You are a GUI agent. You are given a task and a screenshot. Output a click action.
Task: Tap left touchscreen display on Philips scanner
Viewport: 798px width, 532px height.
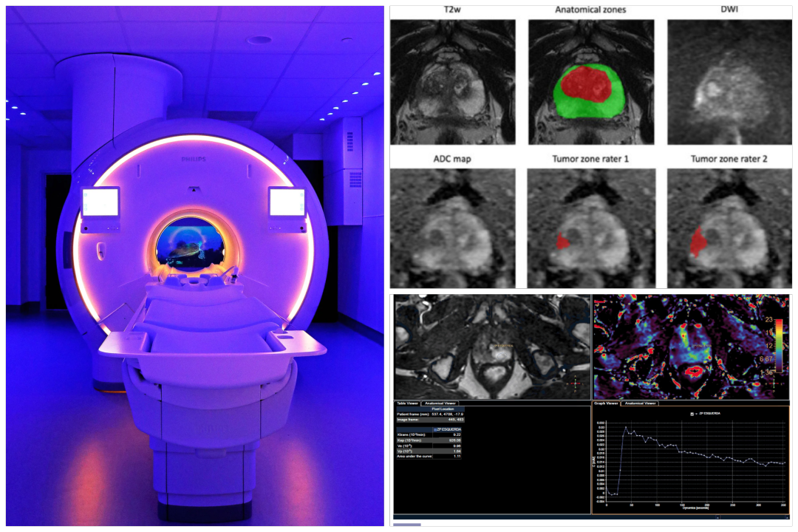(100, 200)
